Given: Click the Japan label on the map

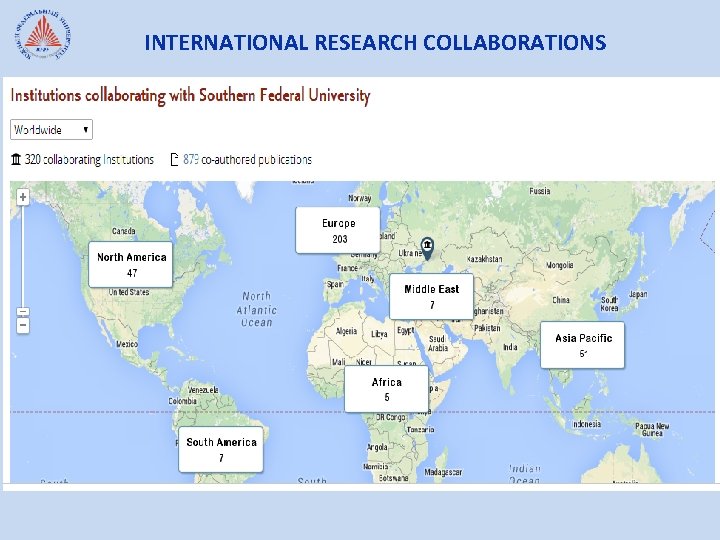Looking at the screenshot, I should pos(638,294).
